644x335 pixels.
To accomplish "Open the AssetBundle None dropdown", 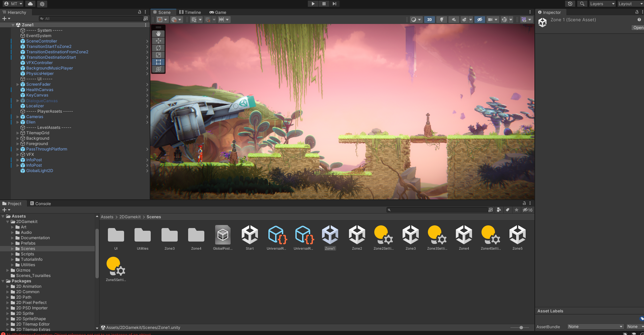I will click(x=595, y=327).
